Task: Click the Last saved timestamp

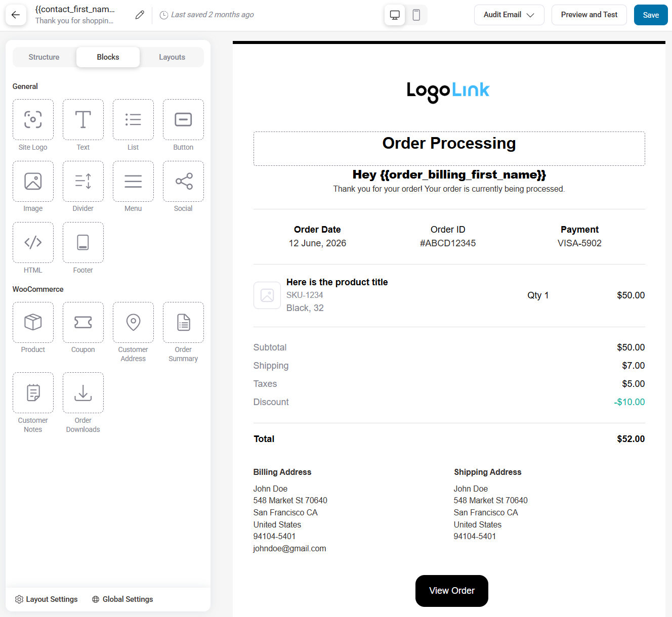Action: tap(207, 15)
